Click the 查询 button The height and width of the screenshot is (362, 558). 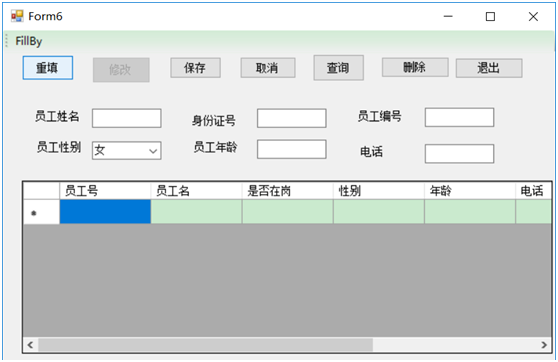point(338,68)
